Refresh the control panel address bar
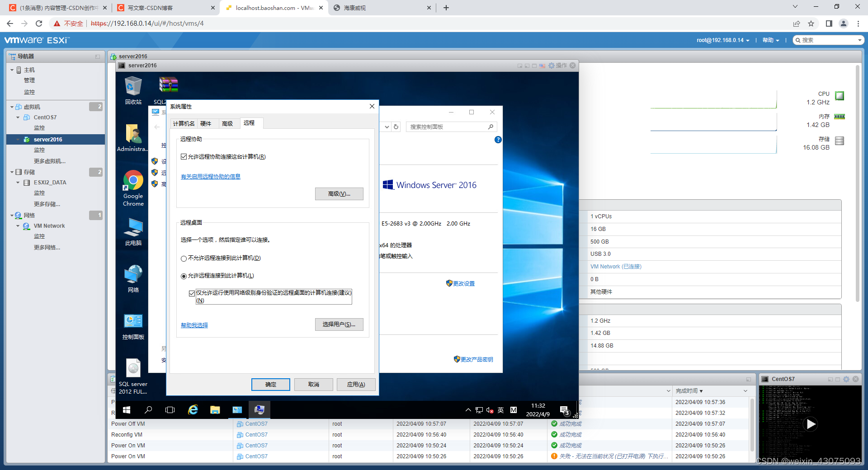This screenshot has height=470, width=868. point(396,127)
